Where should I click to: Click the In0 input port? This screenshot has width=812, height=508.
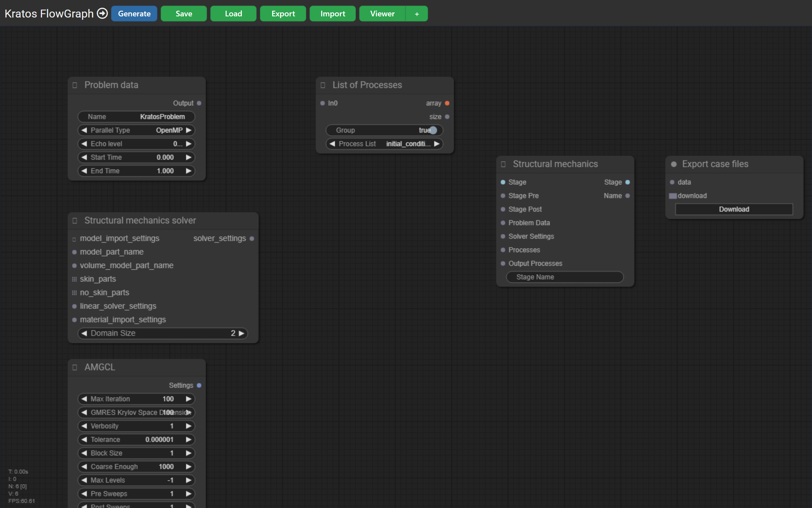click(x=323, y=103)
